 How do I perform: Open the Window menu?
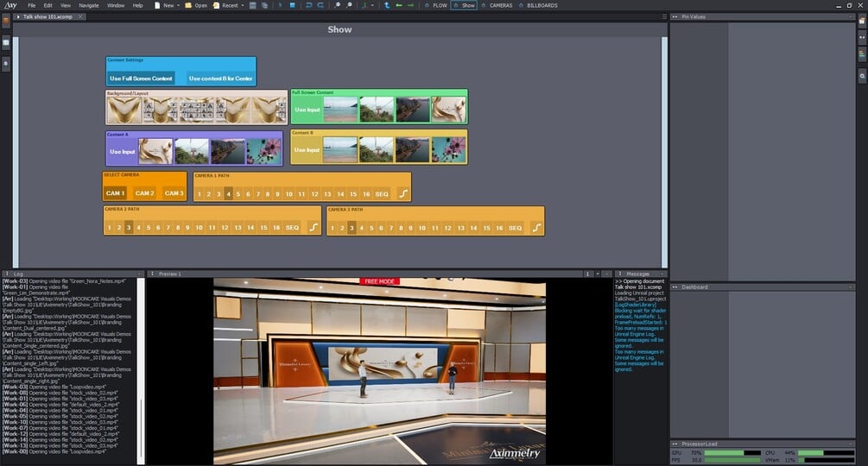click(x=116, y=5)
